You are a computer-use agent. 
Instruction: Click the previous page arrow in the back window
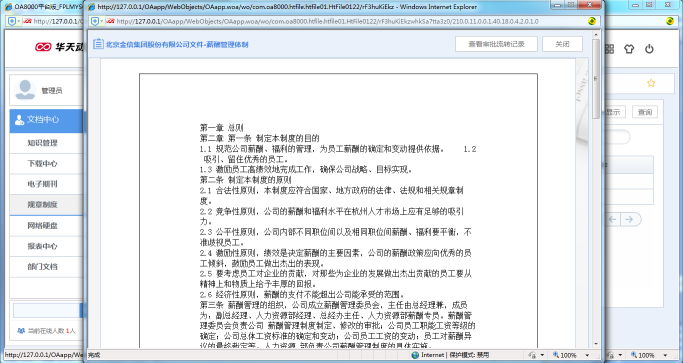point(612,219)
